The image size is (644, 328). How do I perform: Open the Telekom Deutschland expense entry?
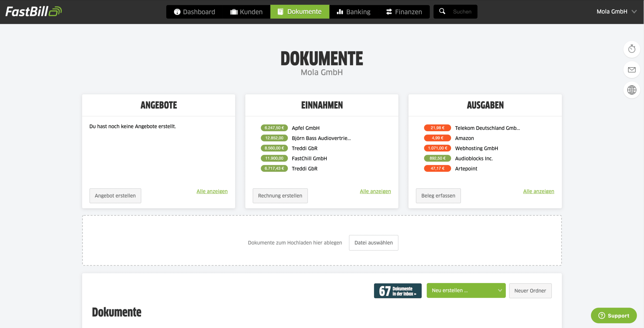488,128
